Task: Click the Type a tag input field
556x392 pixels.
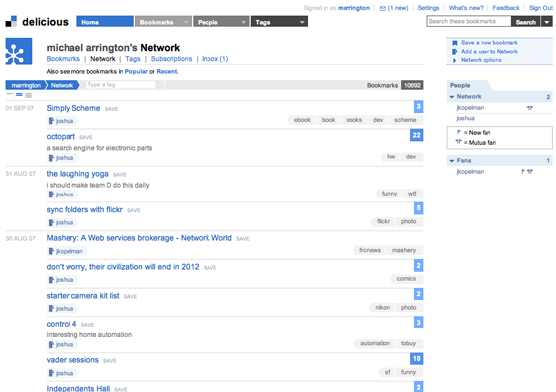Action: [120, 85]
